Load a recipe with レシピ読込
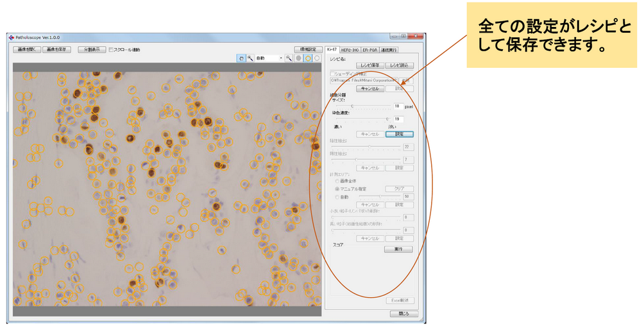Screen dimensions: 644x328 point(400,65)
